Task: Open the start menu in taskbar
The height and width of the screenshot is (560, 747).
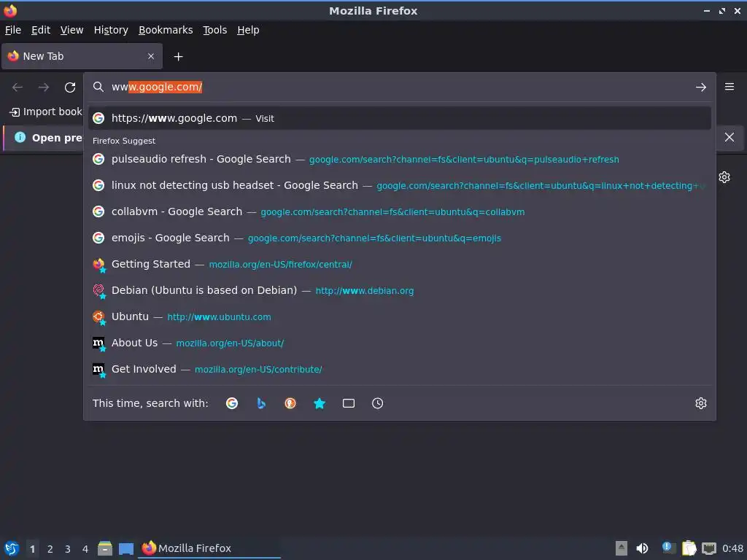Action: [12, 548]
